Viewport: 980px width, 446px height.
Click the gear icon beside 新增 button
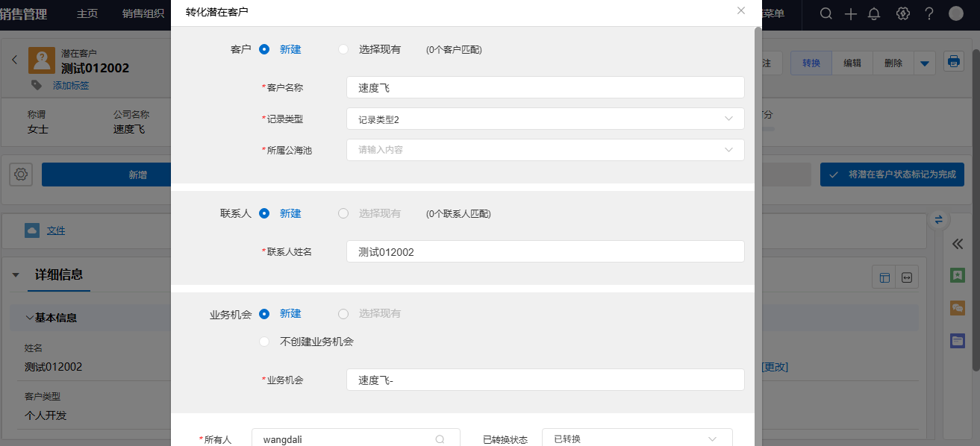(x=21, y=175)
